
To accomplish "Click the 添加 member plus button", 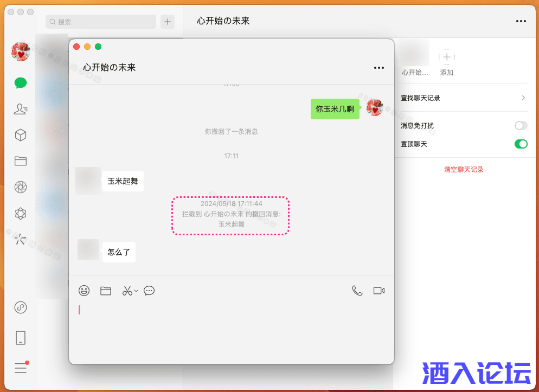I will tap(446, 56).
